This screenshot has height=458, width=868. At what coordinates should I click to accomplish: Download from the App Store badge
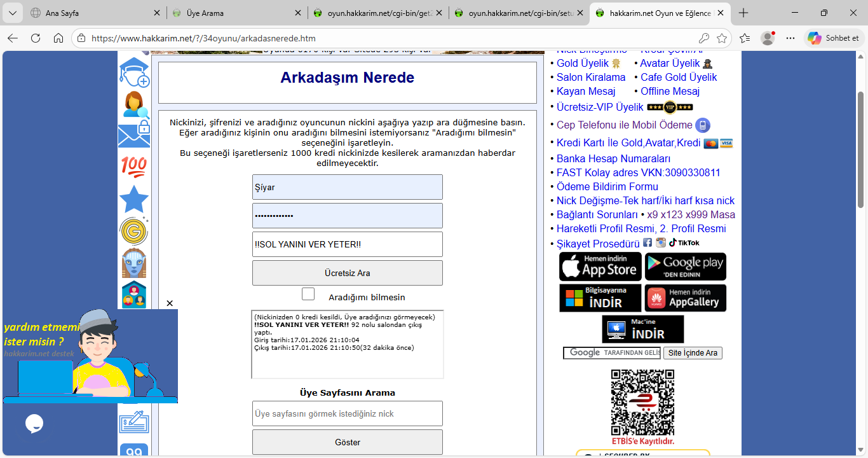tap(600, 267)
